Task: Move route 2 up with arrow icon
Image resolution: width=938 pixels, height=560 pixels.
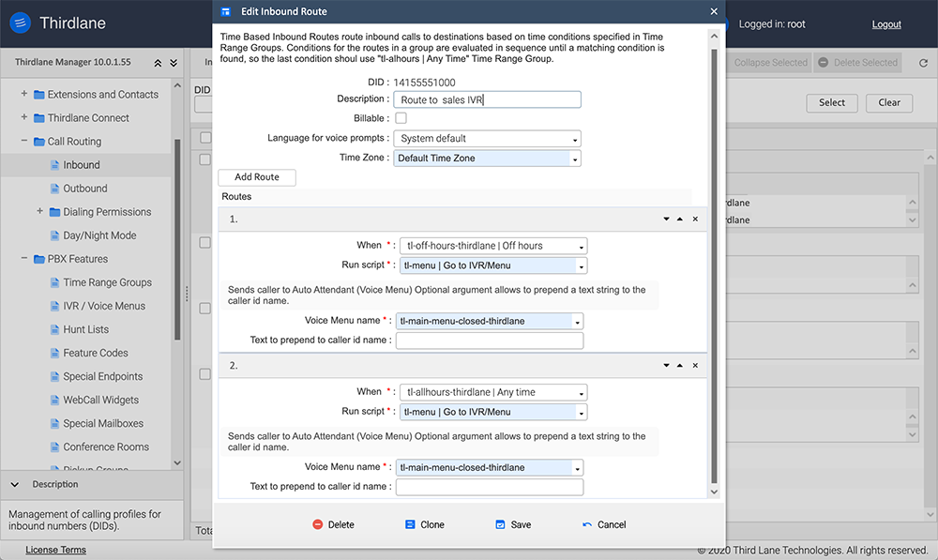Action: click(680, 365)
